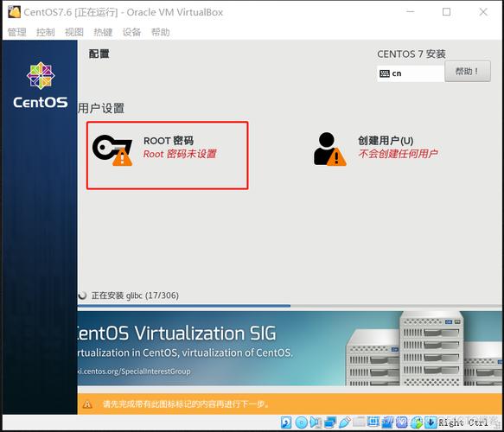Click the virtualization features status icon

tap(402, 422)
